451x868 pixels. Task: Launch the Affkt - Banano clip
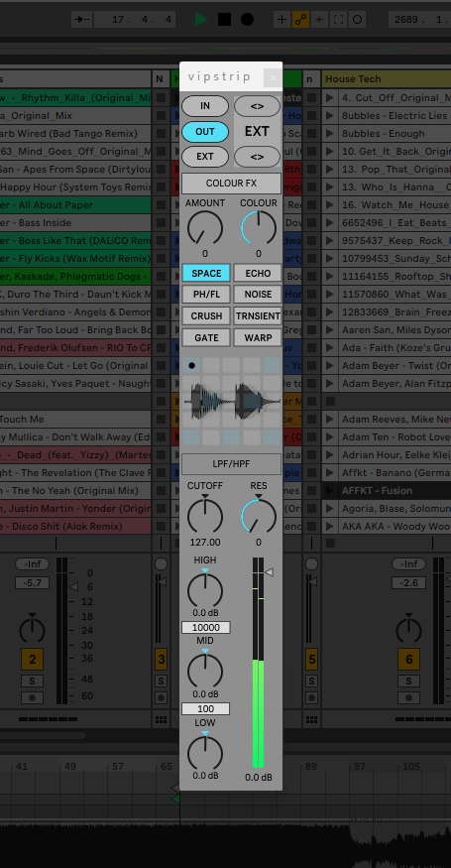pyautogui.click(x=330, y=473)
